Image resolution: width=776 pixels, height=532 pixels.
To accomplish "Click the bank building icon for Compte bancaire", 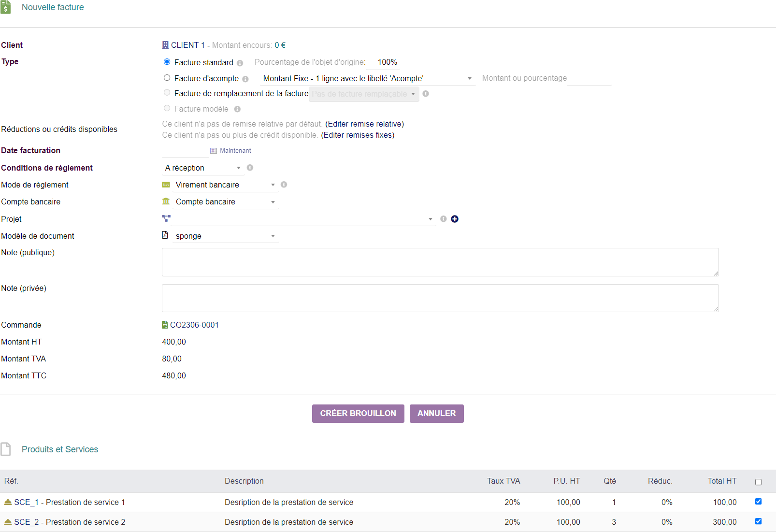I will click(166, 201).
